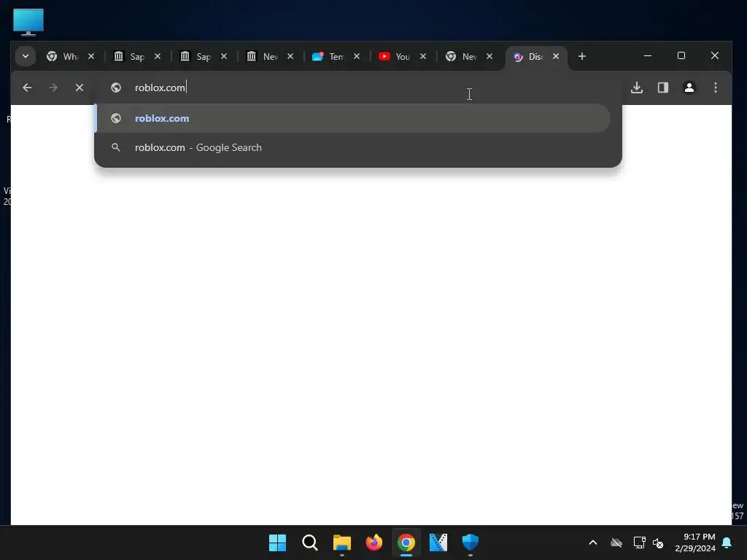Image resolution: width=747 pixels, height=560 pixels.
Task: Open notifications bell icon
Action: pos(727,542)
